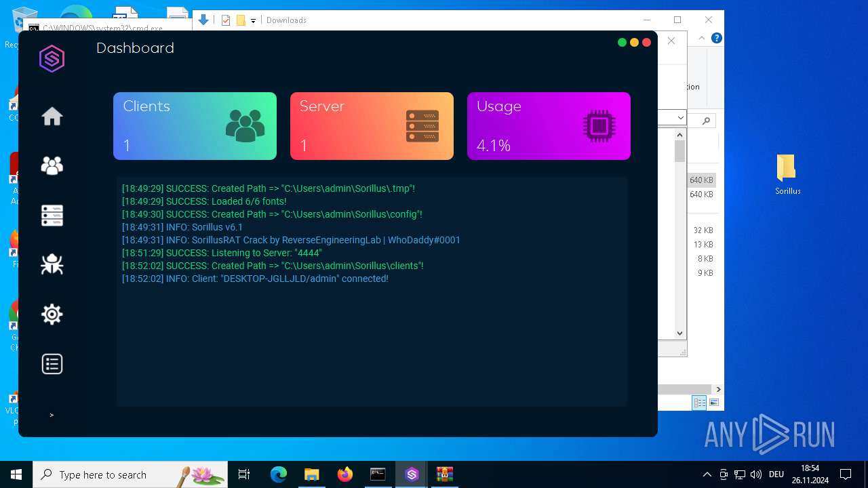Image resolution: width=868 pixels, height=488 pixels.
Task: Click the Sorillus taskbar icon
Action: [x=412, y=474]
